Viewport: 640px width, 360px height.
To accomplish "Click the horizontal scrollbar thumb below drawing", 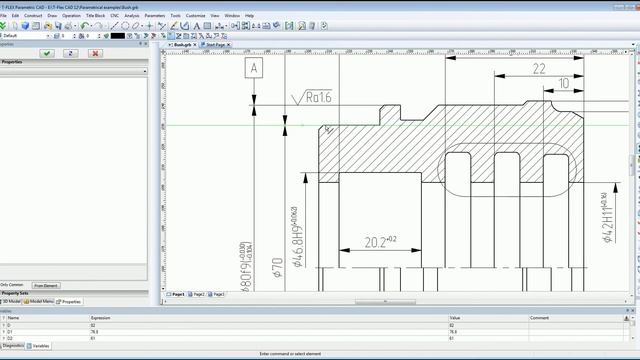I will 385,302.
